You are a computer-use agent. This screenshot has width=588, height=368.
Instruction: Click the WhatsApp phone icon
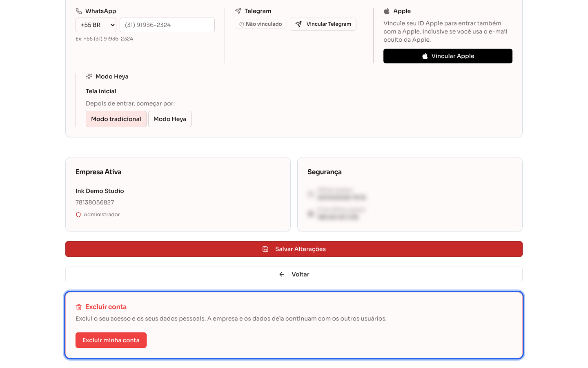[79, 11]
